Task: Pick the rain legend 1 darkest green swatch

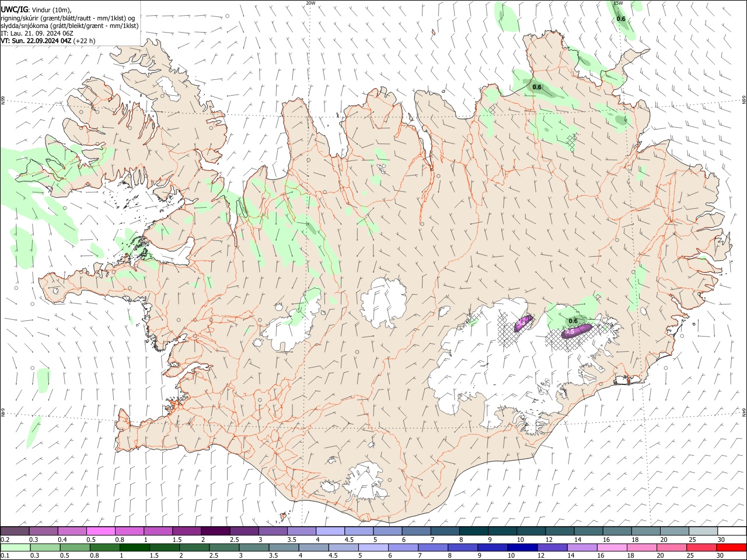Action: pos(134,547)
